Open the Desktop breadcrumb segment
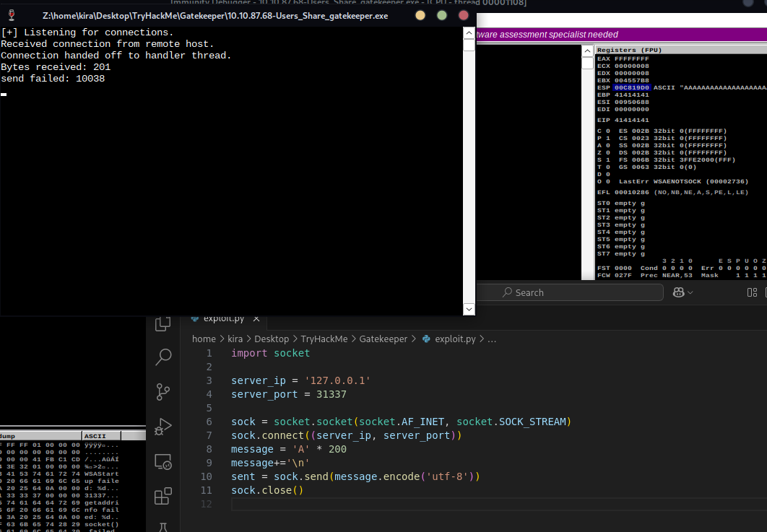Viewport: 767px width, 532px height. pyautogui.click(x=272, y=339)
